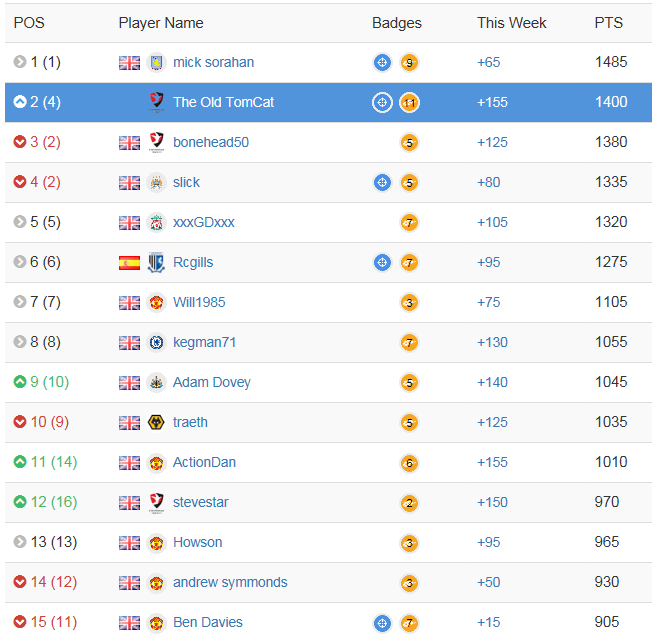Open bonehead50's player profile
The image size is (652, 637).
tap(211, 142)
